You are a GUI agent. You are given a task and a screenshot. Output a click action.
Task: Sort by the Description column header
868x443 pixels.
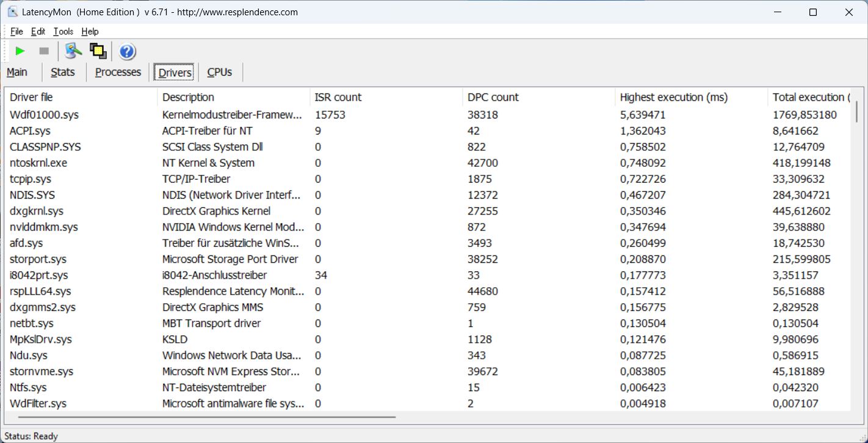(x=234, y=97)
